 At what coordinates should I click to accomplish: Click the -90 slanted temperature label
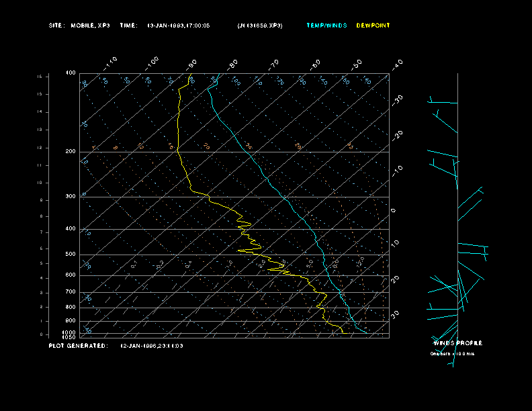191,64
